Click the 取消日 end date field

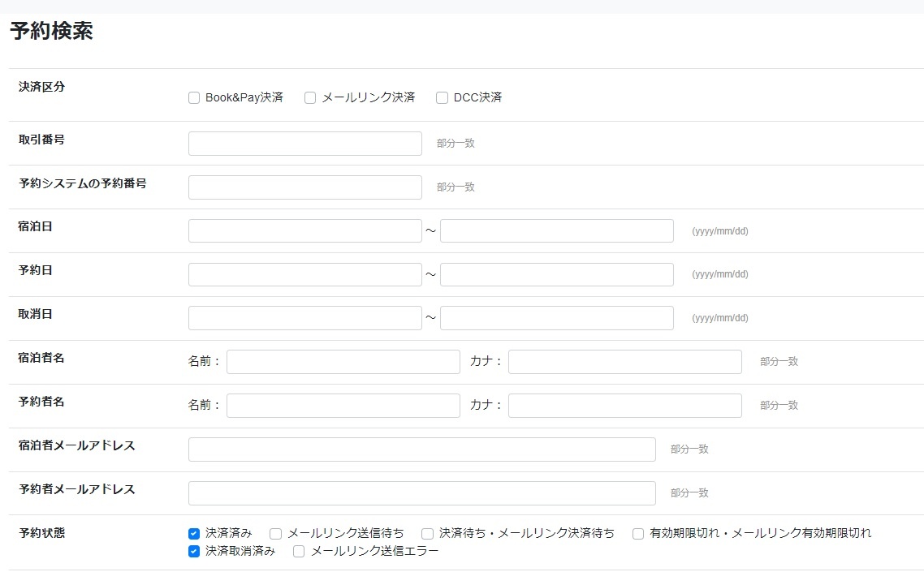coord(557,318)
